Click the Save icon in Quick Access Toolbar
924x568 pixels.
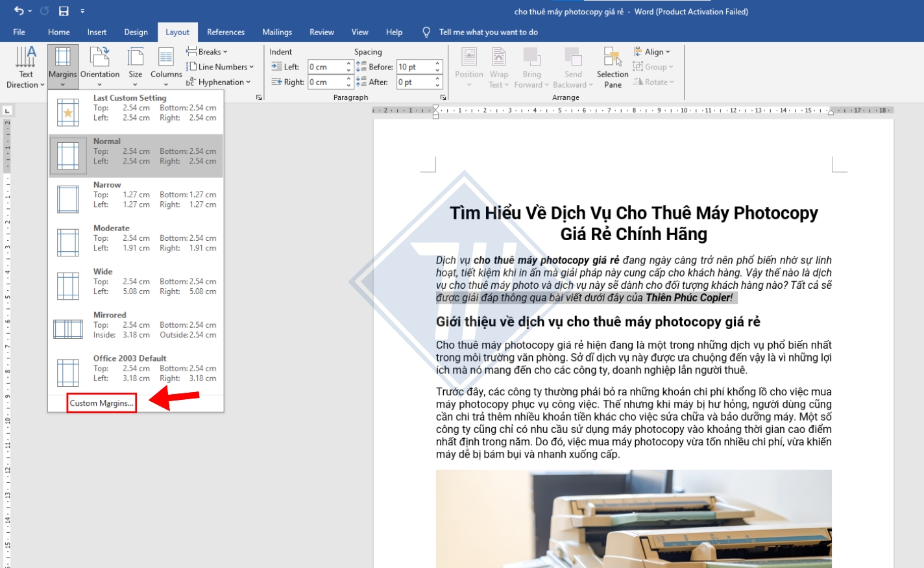tap(63, 10)
